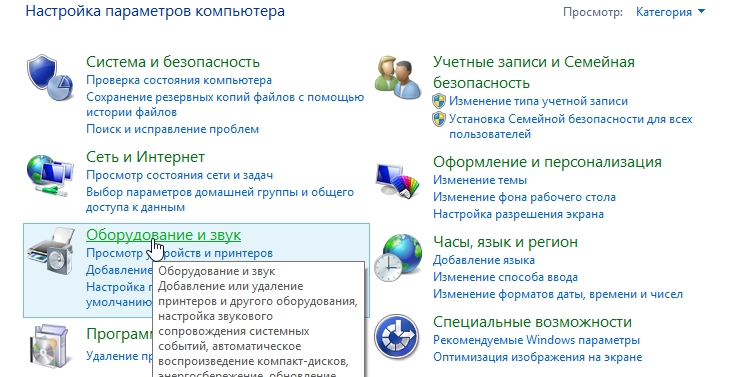Click the UAC shield beside Изменение типа учетной записи
729x377 pixels.
point(439,101)
